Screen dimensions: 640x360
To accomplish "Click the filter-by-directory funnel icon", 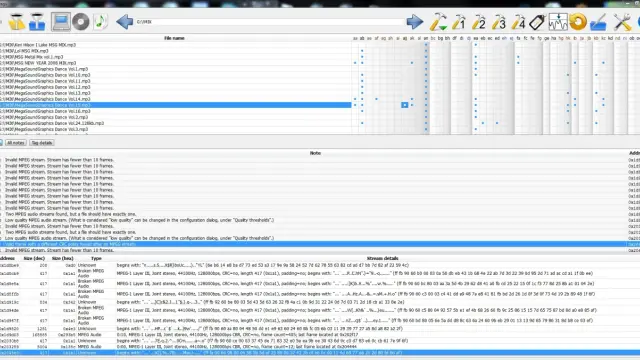I will (37, 22).
